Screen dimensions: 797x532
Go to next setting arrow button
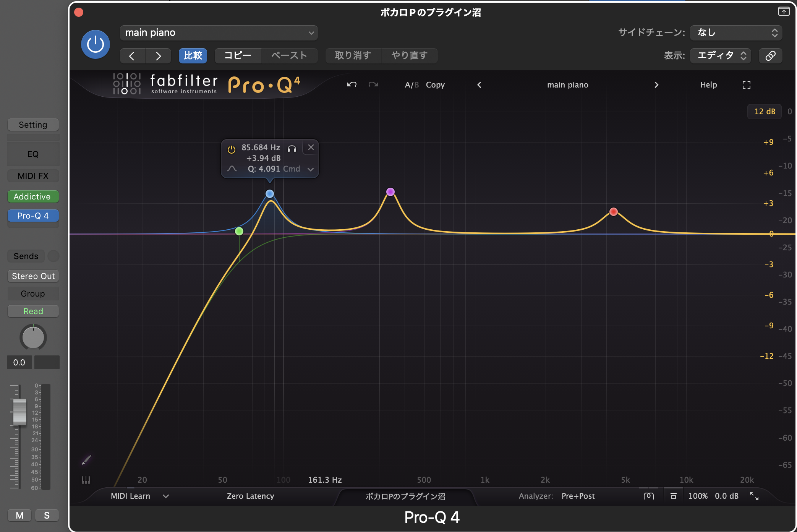coord(158,56)
